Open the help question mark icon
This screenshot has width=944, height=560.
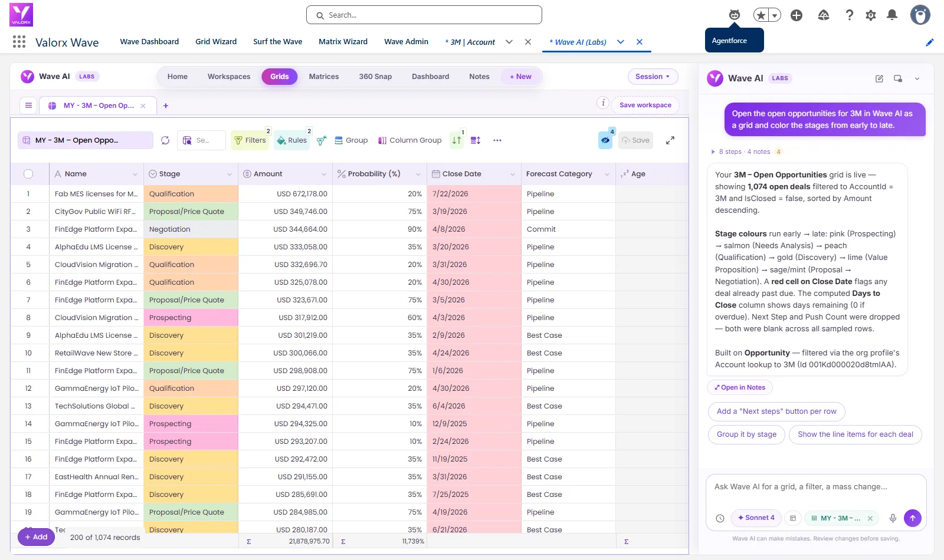click(849, 15)
